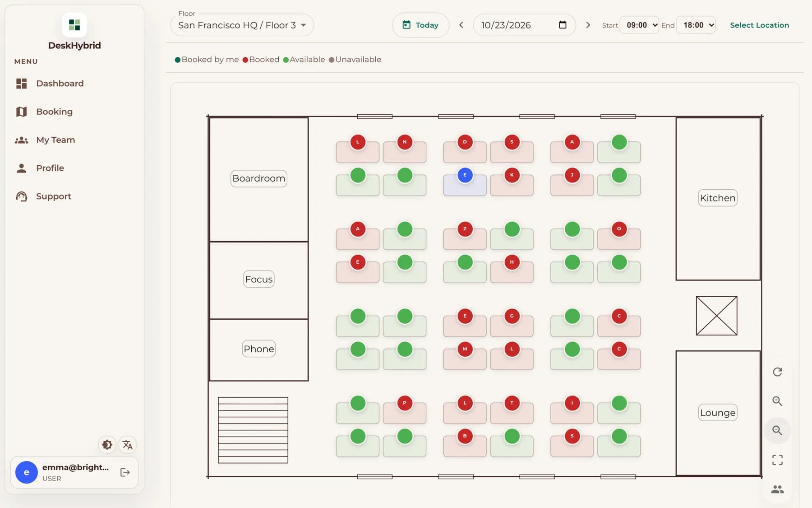Click the booked desk marked M
This screenshot has width=812, height=508.
(465, 349)
